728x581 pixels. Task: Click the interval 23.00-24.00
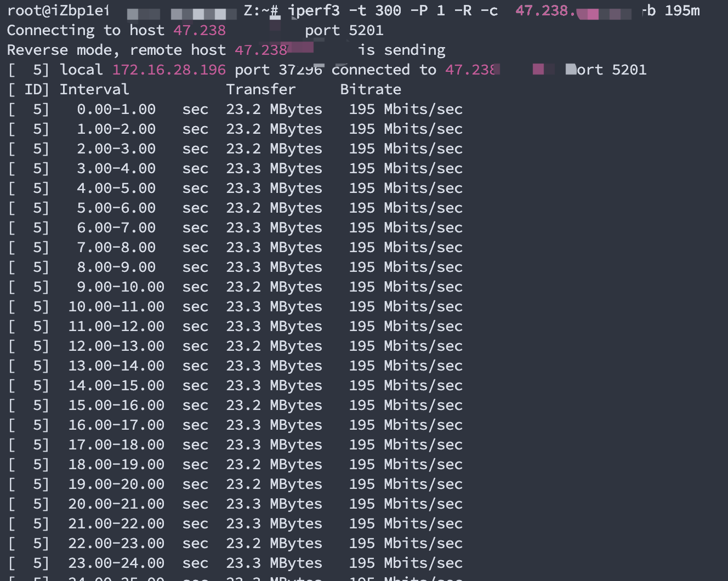(116, 563)
